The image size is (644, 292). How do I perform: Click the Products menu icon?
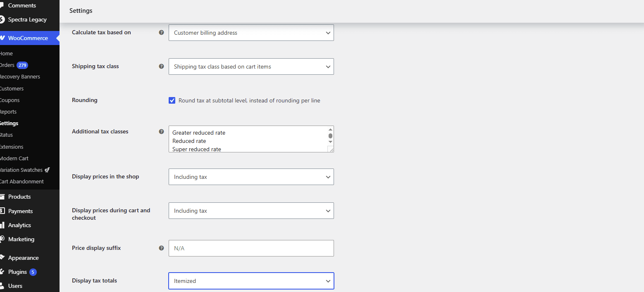click(x=2, y=197)
